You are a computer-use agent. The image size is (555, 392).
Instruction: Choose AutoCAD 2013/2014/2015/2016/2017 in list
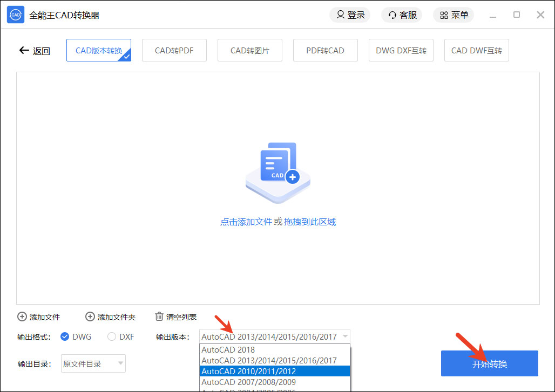pos(275,361)
